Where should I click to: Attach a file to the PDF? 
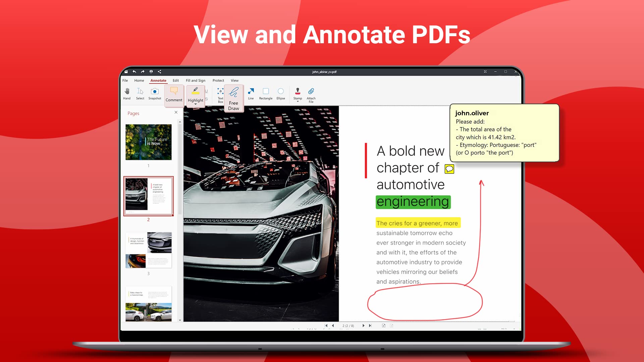[311, 94]
